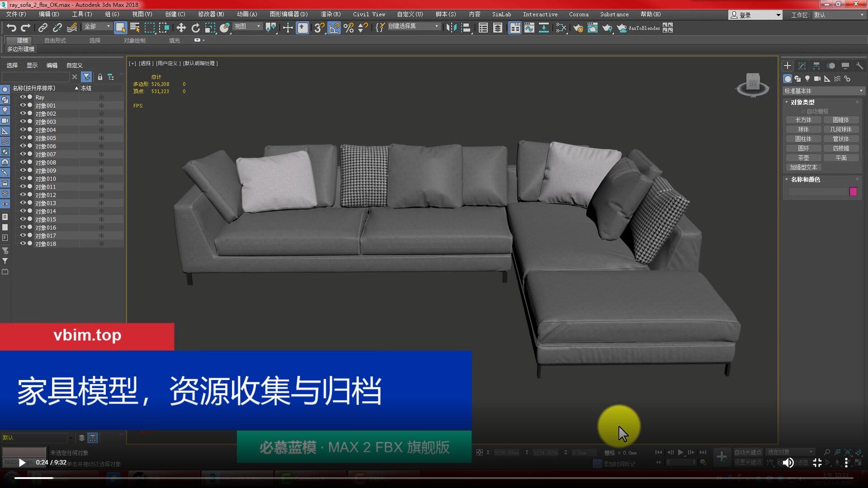Select the Rotate tool
Screen dimensions: 868x488
pyautogui.click(x=195, y=28)
